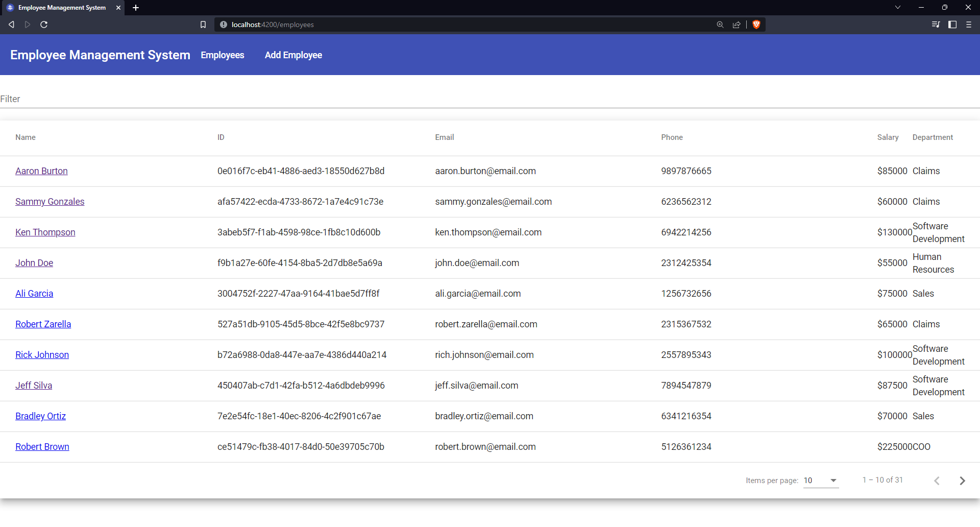Select the Employees navigation item
The height and width of the screenshot is (527, 980).
pos(222,55)
